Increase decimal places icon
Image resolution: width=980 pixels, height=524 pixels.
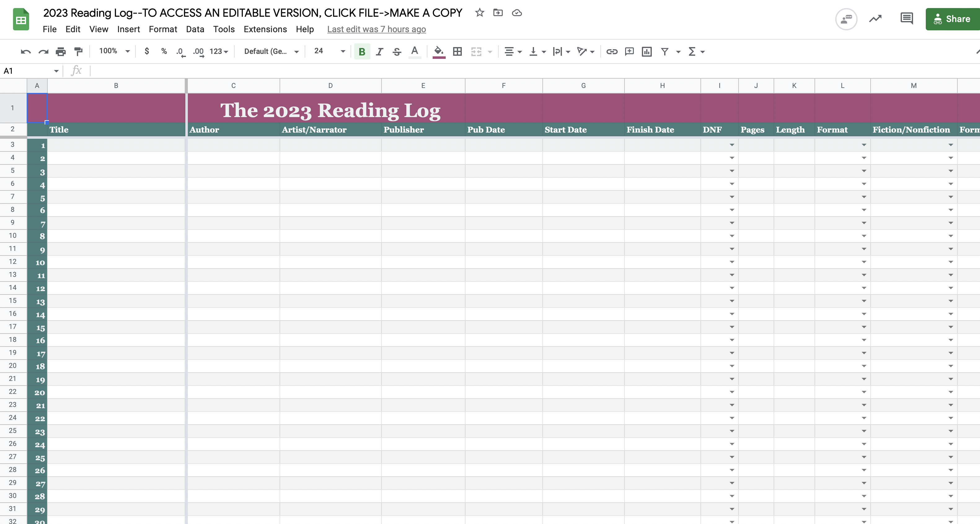[198, 52]
